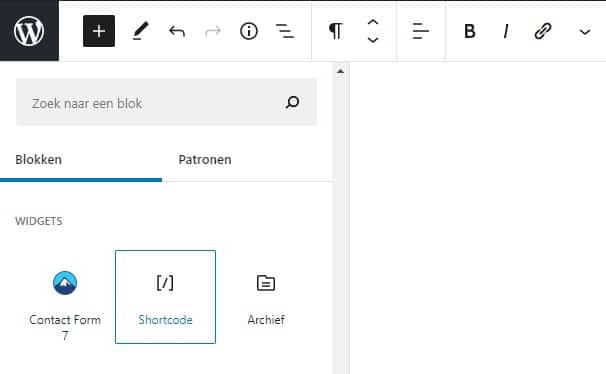Focus the 'Zoek naar een blok' search field
The image size is (606, 374).
166,103
